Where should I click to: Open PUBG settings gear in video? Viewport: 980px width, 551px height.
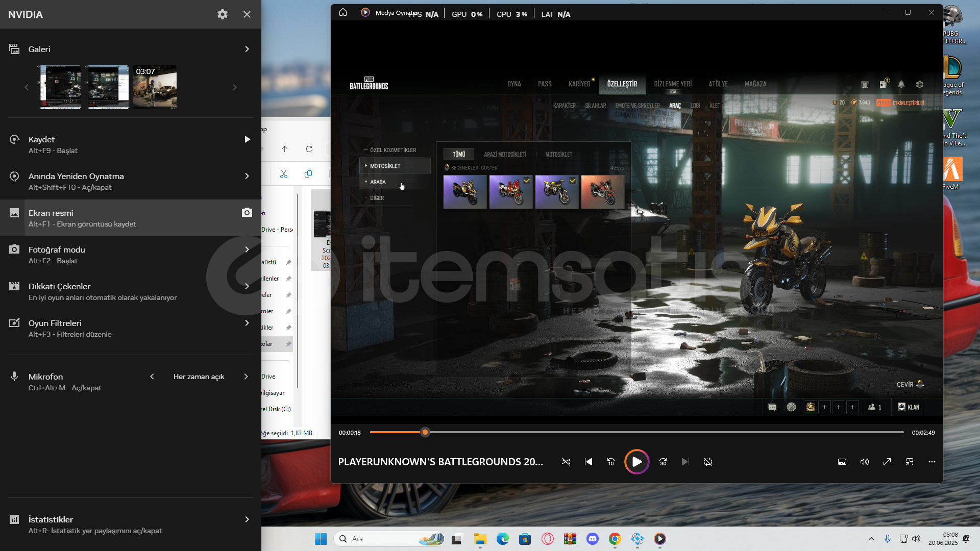point(920,84)
